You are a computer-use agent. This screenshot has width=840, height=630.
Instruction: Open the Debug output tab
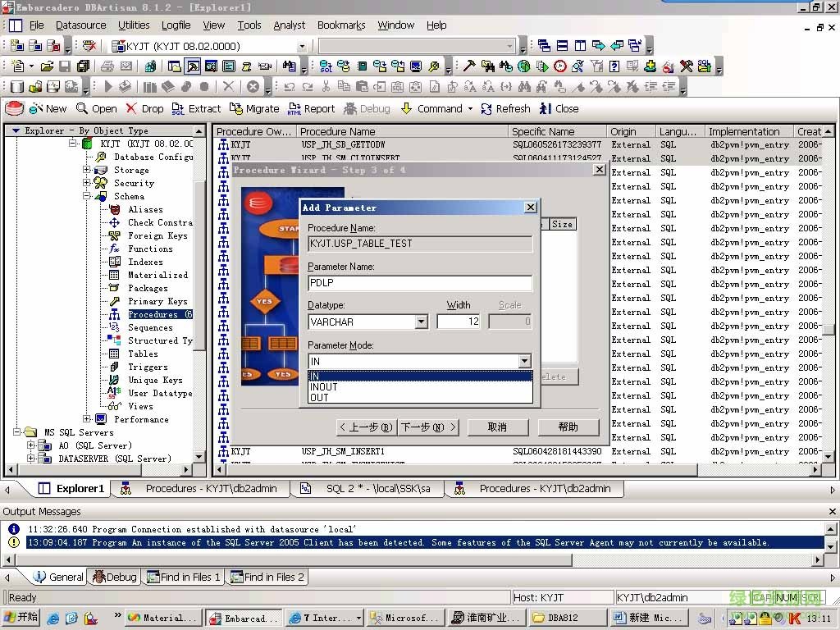coord(115,577)
